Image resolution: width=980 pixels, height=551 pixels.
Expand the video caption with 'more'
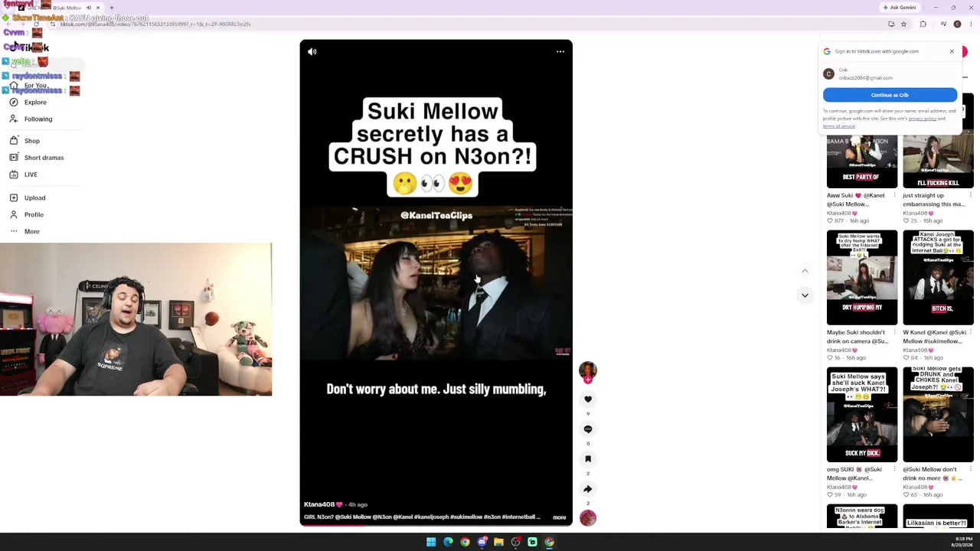(560, 517)
